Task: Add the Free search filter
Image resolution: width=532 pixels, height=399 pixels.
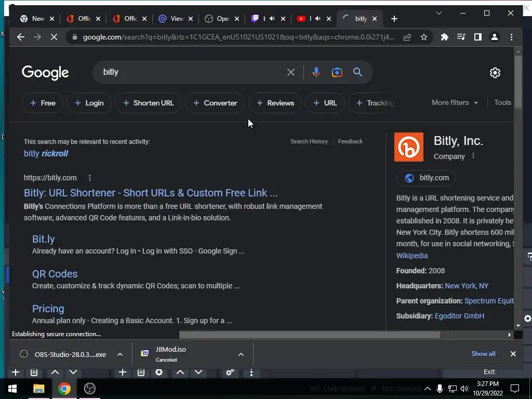Action: point(43,103)
